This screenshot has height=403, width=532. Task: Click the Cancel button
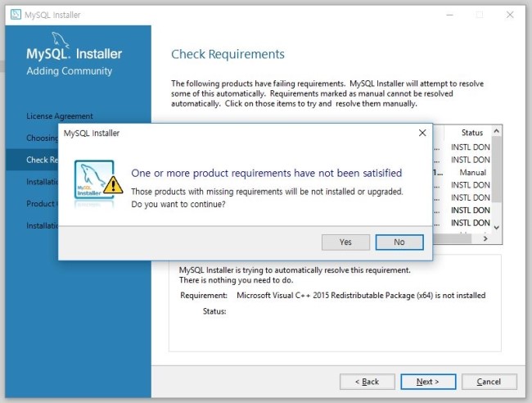pyautogui.click(x=489, y=382)
